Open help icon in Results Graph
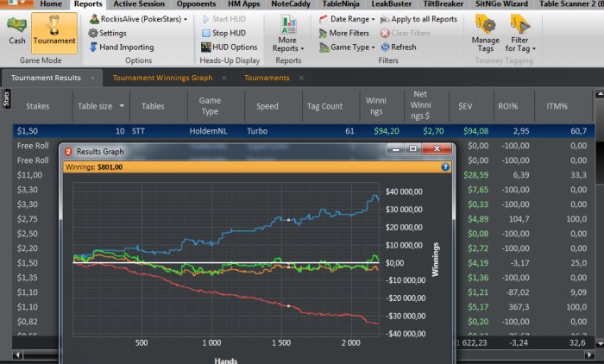604x364 pixels. [x=445, y=166]
